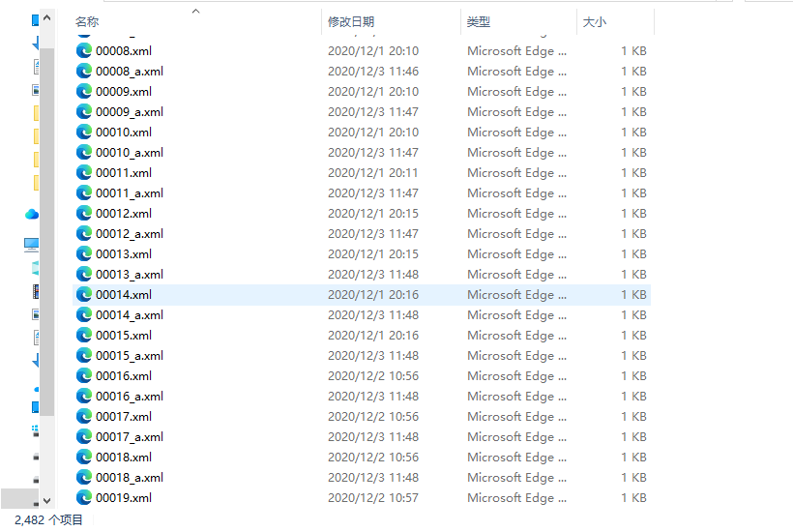Click date 2020/12/2 10:57 of 00019.xml
Image resolution: width=793 pixels, height=532 pixels.
(373, 497)
